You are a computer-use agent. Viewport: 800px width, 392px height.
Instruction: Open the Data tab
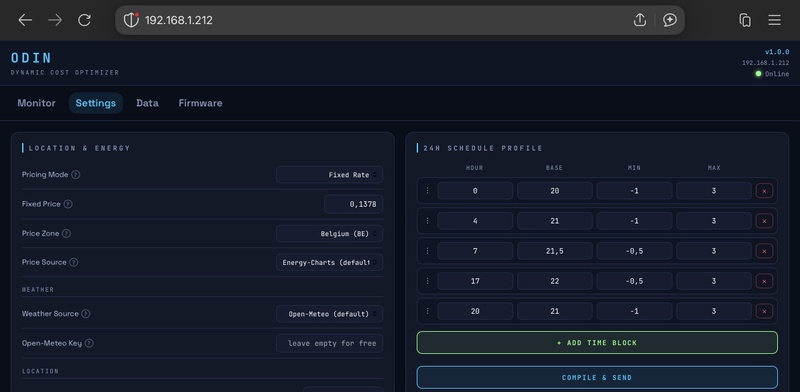[x=147, y=103]
